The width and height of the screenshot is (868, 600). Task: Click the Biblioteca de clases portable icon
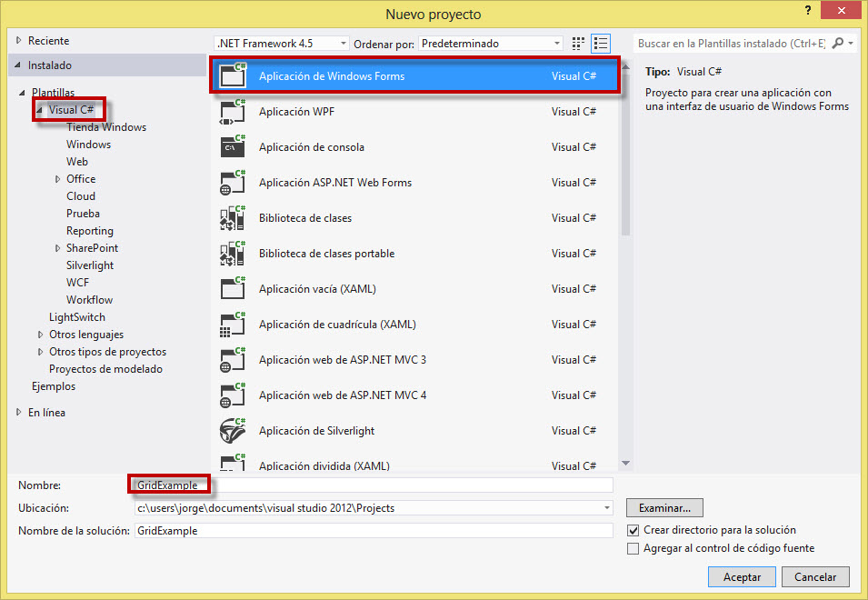click(233, 254)
